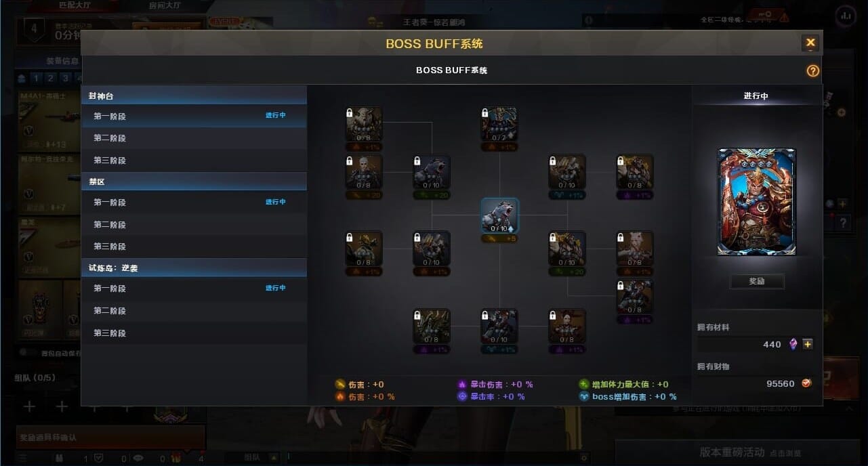Select the locked bottom-right lowest boss node

(635, 297)
